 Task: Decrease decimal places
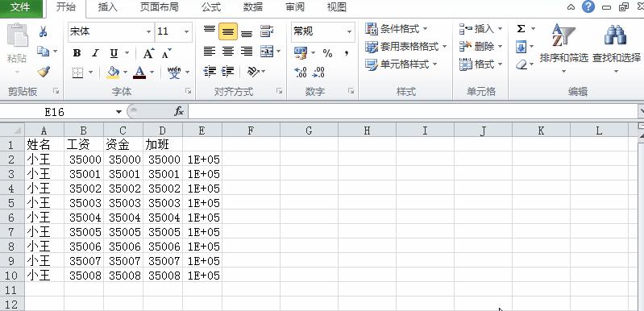coord(318,73)
